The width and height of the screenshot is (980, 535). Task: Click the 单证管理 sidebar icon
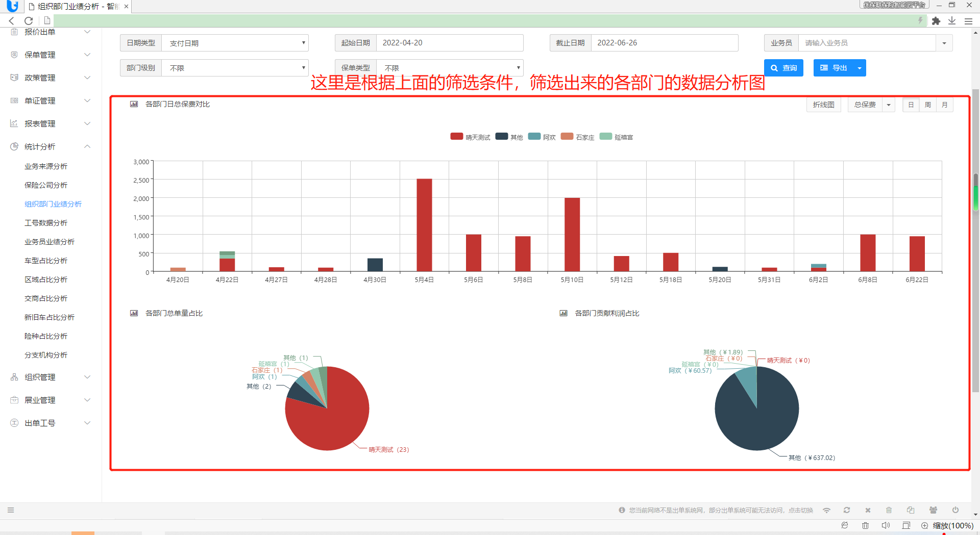14,100
